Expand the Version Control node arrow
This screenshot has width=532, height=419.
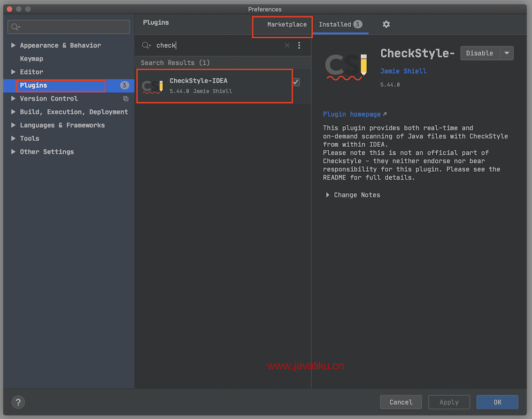pyautogui.click(x=13, y=99)
